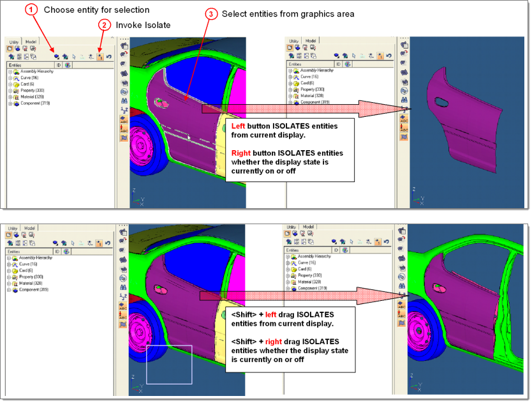Viewport: 532px width, 403px height.
Task: Toggle the color-mode globe button beside the ID header
Action: coord(68,65)
